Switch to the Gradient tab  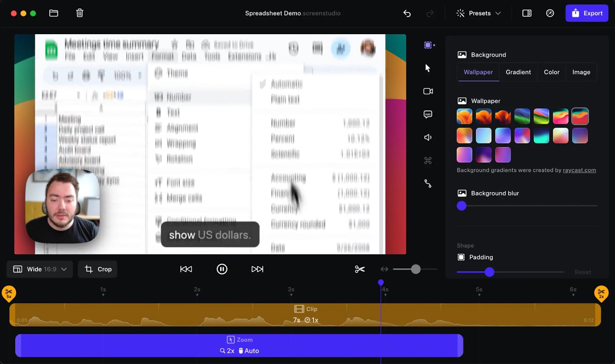pyautogui.click(x=518, y=72)
